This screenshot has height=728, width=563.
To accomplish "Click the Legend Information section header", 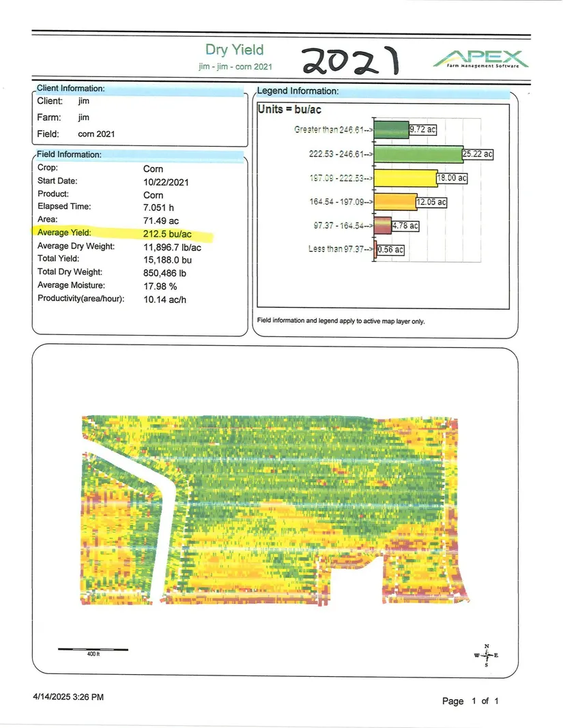I will tap(297, 91).
